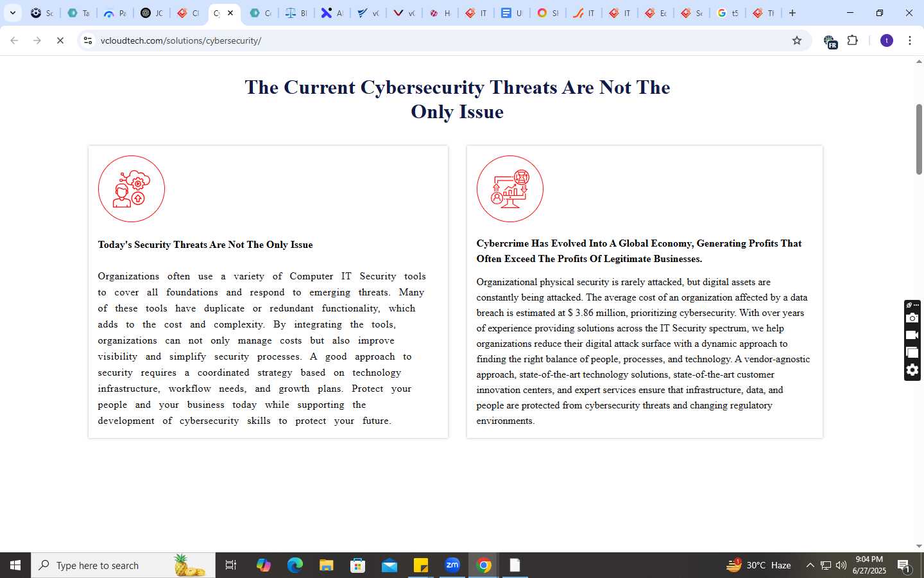Switch to the 'Pa' browser tab

click(x=116, y=13)
